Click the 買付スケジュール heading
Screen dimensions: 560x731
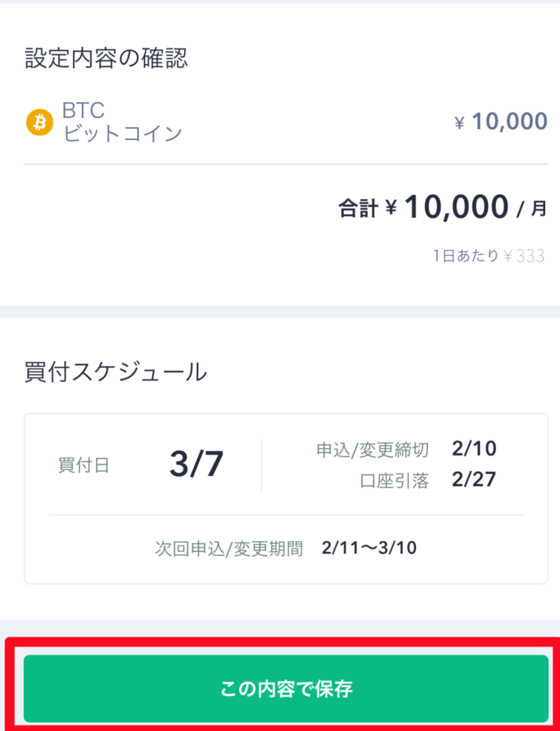click(x=116, y=372)
